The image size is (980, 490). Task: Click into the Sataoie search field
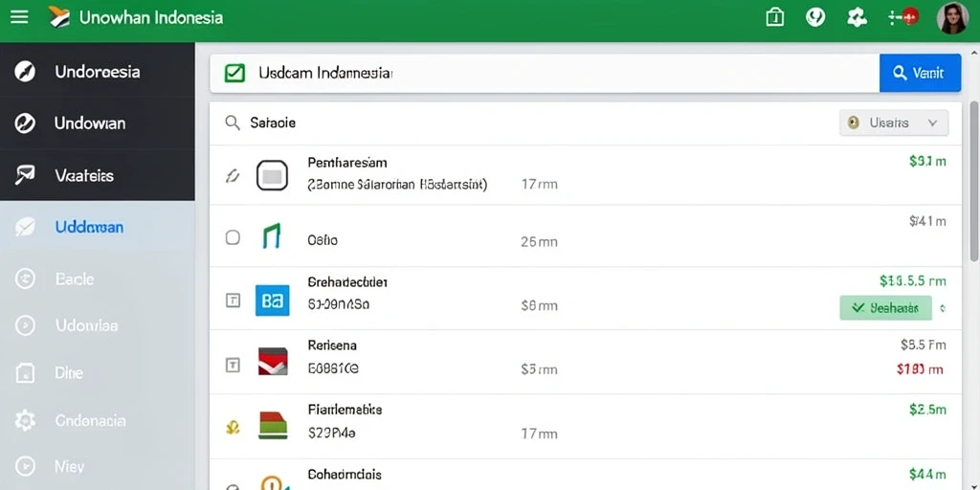tap(525, 123)
